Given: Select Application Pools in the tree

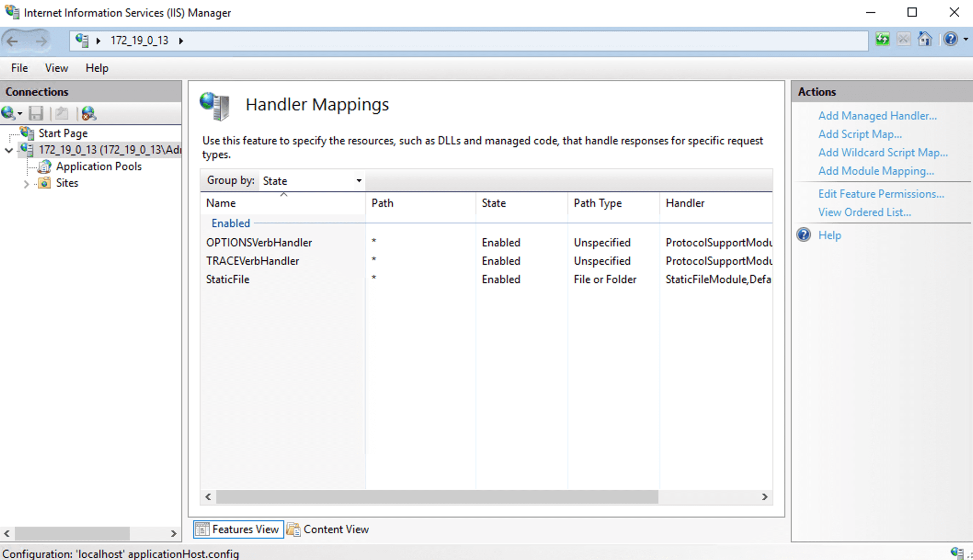Looking at the screenshot, I should coord(99,166).
